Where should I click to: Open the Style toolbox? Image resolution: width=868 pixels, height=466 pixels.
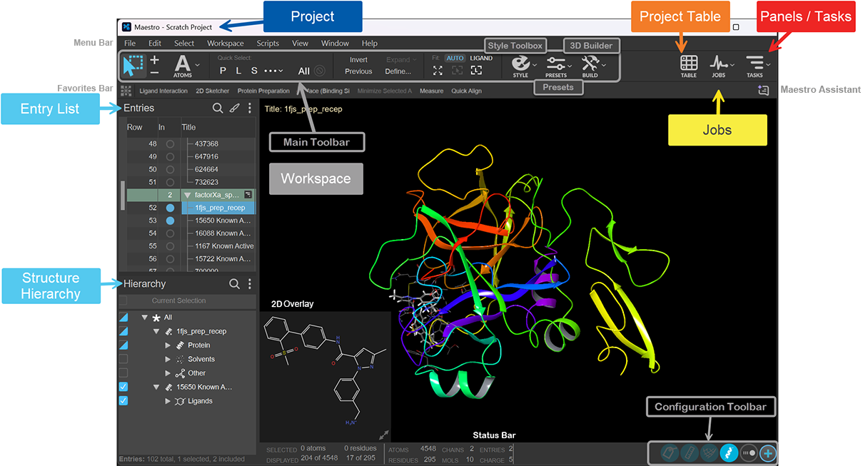pos(521,66)
